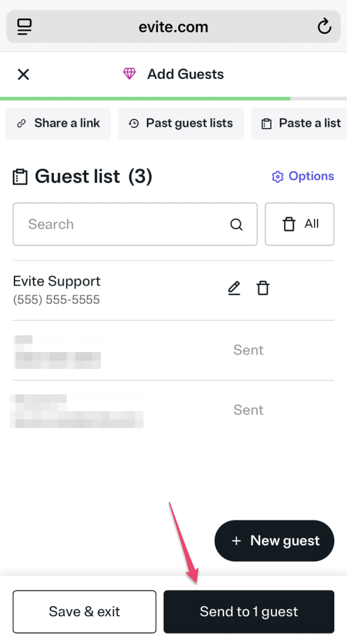Viewport: 347px width, 644px height.
Task: Choose the Paste a list option
Action: click(x=301, y=123)
